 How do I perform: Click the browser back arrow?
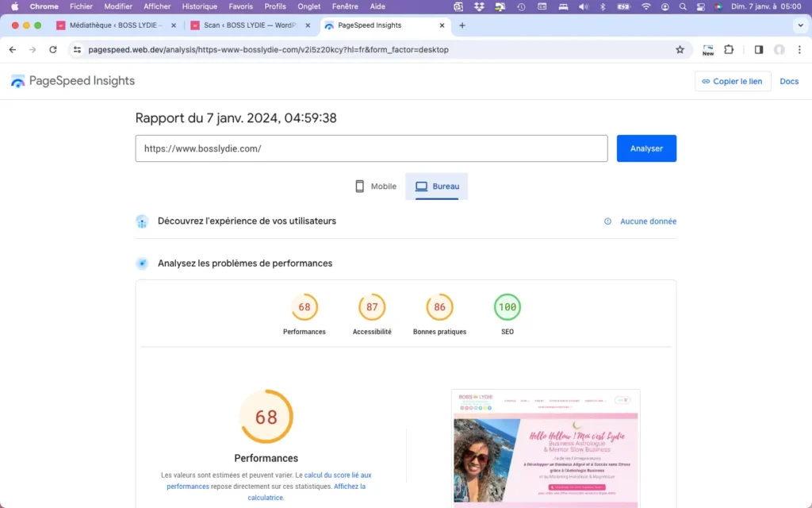[x=12, y=49]
